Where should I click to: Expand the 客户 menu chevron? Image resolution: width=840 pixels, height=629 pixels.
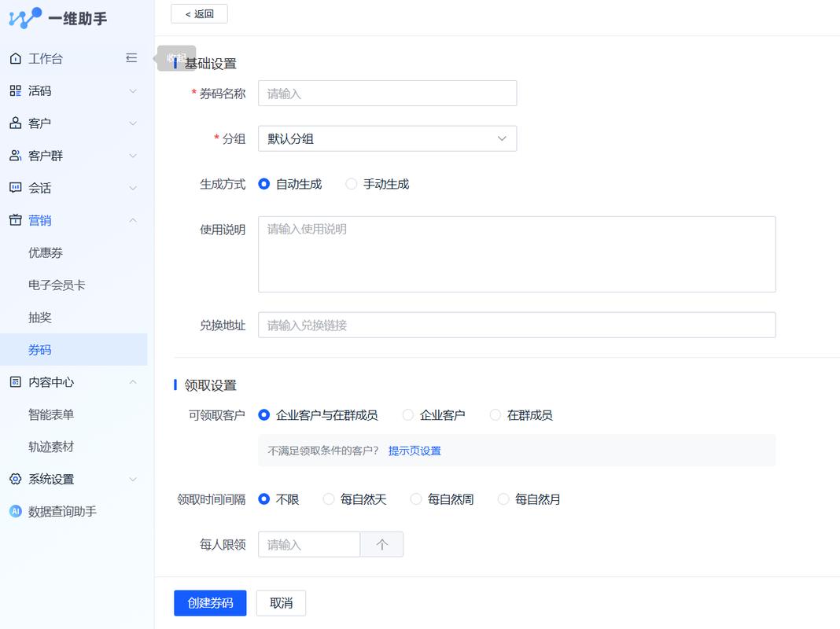[133, 123]
